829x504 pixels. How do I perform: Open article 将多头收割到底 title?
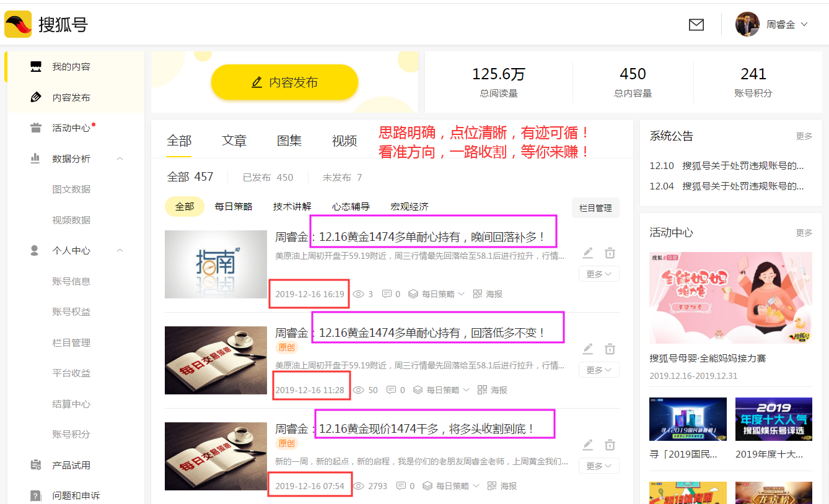405,428
